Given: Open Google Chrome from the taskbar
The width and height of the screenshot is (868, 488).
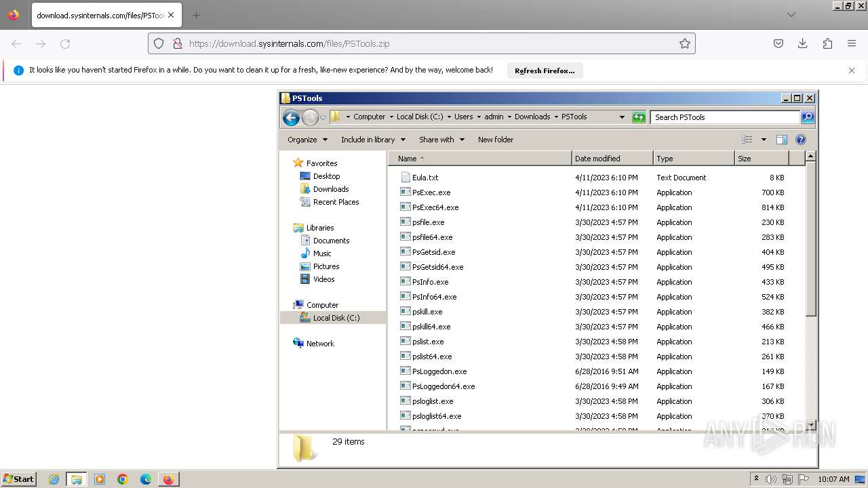Looking at the screenshot, I should pos(123,479).
